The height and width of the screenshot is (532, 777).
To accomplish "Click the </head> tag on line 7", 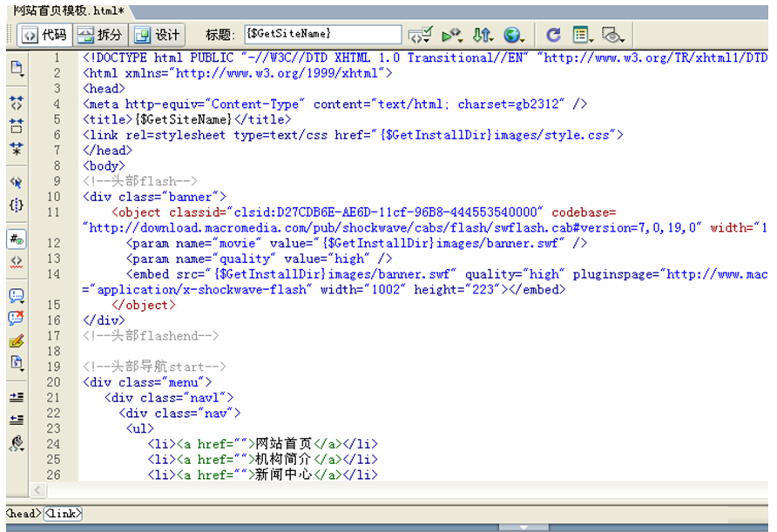I will coord(107,150).
